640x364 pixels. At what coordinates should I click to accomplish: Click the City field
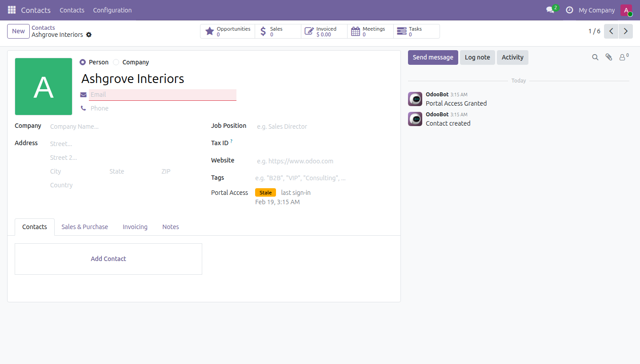[x=78, y=171]
